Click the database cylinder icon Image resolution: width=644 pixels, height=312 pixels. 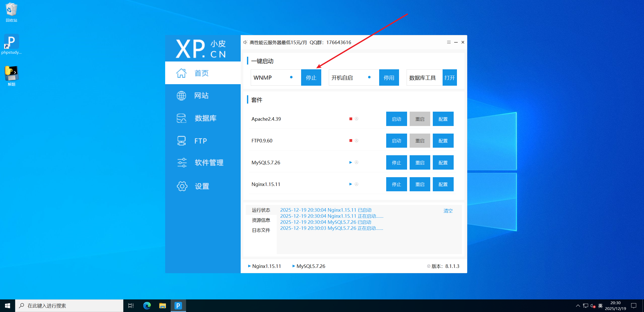pos(181,118)
